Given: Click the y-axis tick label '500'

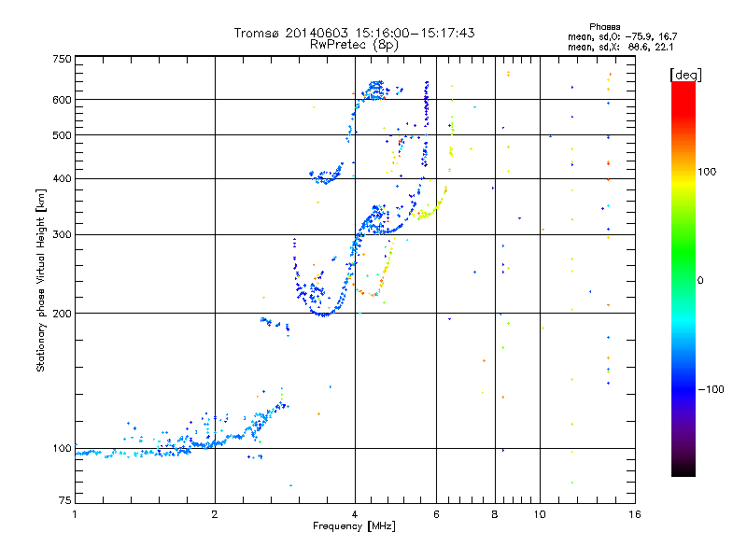Looking at the screenshot, I should pyautogui.click(x=63, y=135).
